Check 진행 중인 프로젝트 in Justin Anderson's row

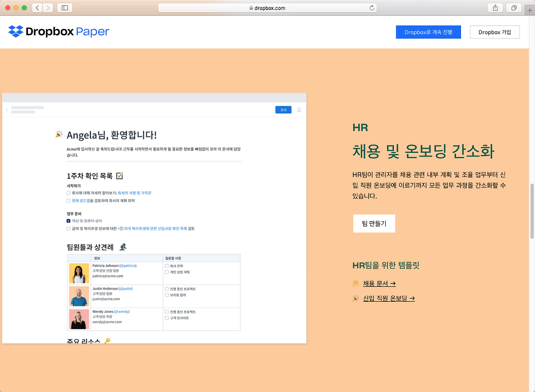(x=167, y=289)
